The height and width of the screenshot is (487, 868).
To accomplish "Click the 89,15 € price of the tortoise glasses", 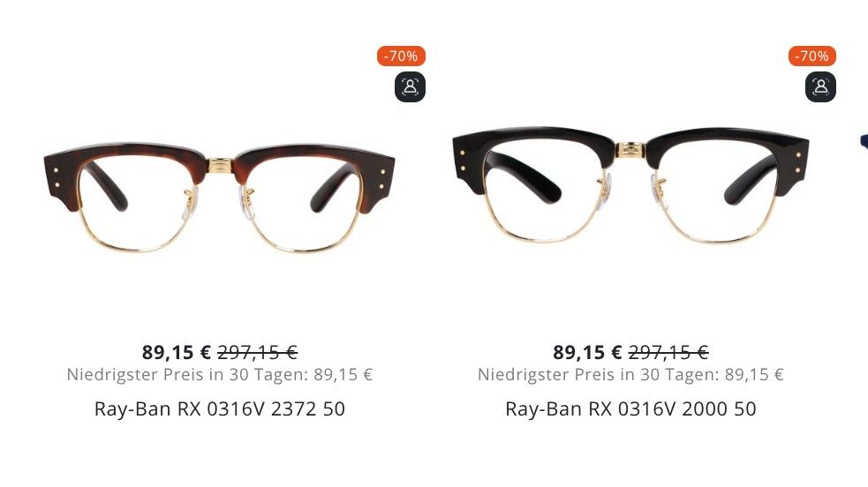I will point(176,352).
